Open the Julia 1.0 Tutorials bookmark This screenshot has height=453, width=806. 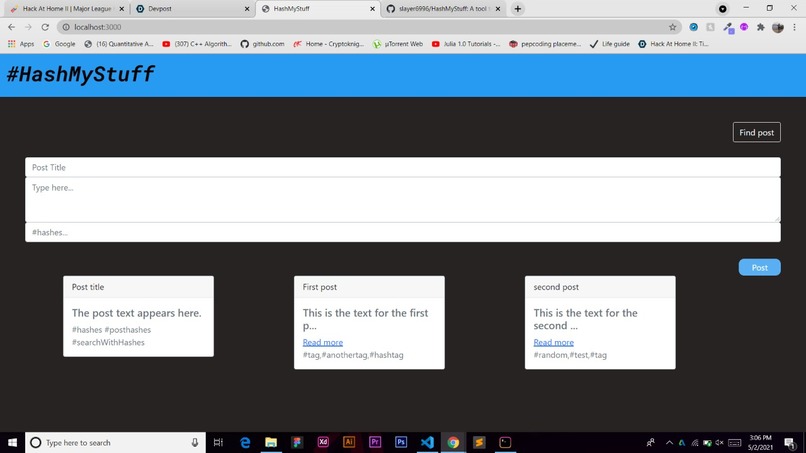tap(466, 44)
